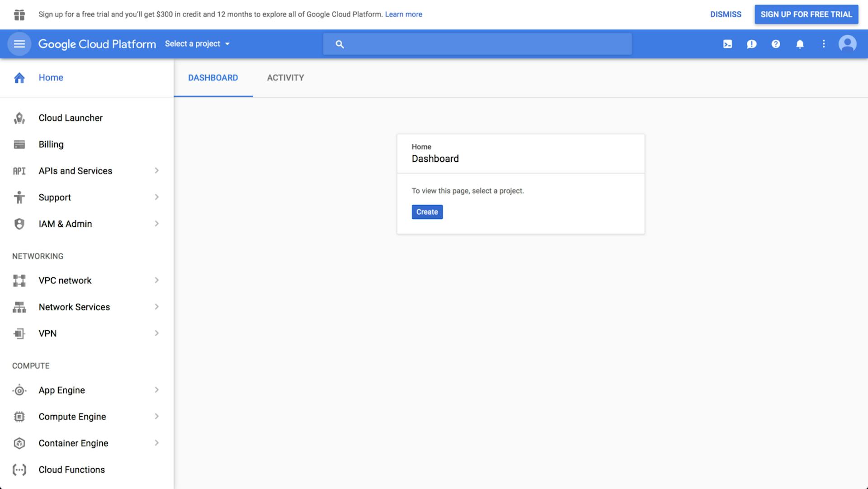Expand the Compute Engine submenu
Image resolution: width=868 pixels, height=489 pixels.
click(157, 416)
